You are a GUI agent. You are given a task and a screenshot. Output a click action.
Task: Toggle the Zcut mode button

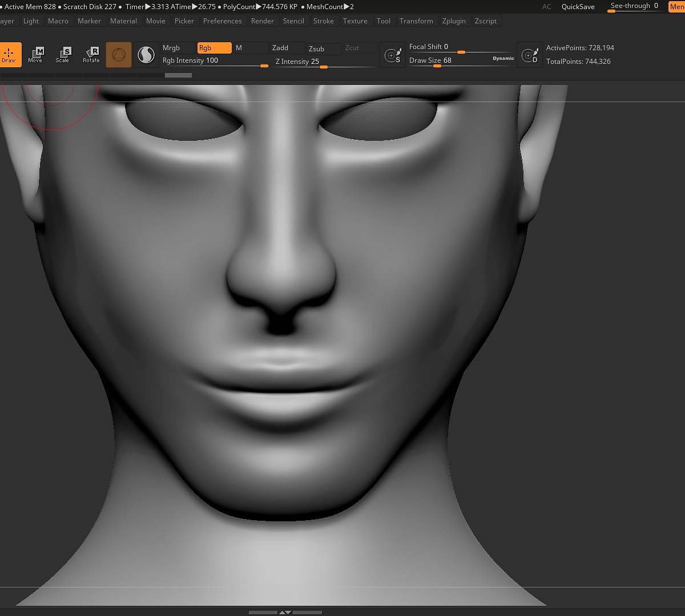360,48
